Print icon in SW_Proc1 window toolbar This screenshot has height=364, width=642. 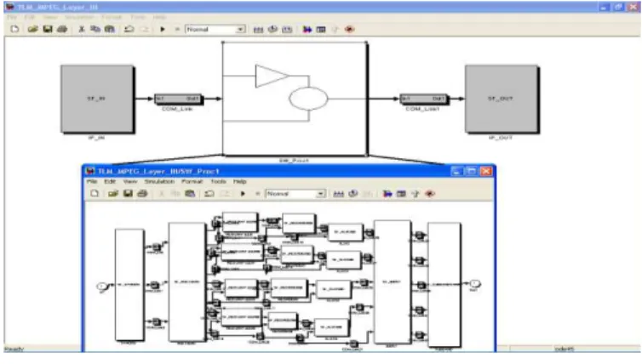(x=142, y=193)
